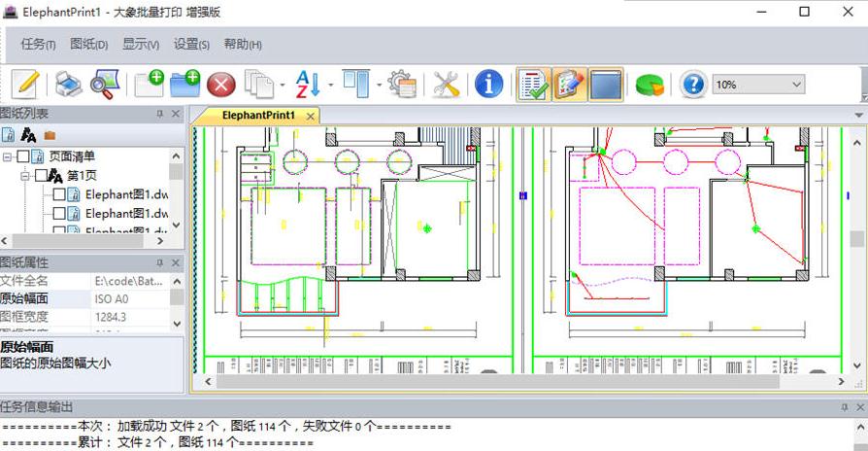Check the 页面清单 checkbox
This screenshot has width=868, height=451.
point(23,156)
